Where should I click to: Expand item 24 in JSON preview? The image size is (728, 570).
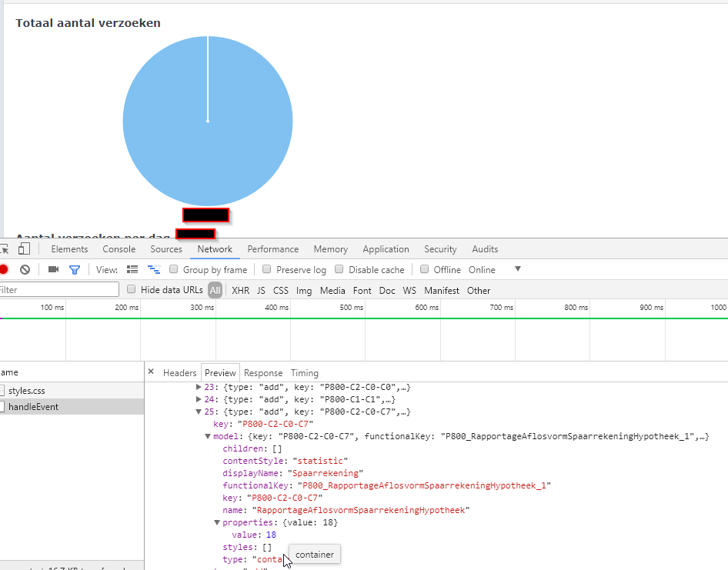click(x=199, y=399)
